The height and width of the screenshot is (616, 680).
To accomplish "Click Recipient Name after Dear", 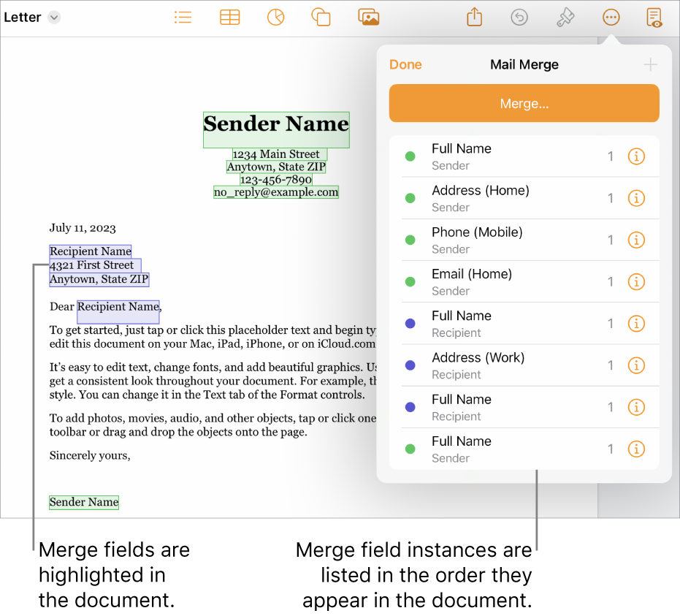I will pyautogui.click(x=118, y=311).
